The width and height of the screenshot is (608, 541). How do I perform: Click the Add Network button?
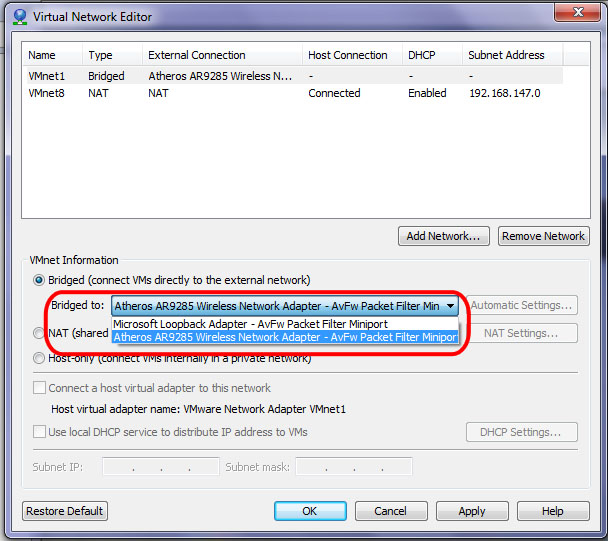point(443,236)
